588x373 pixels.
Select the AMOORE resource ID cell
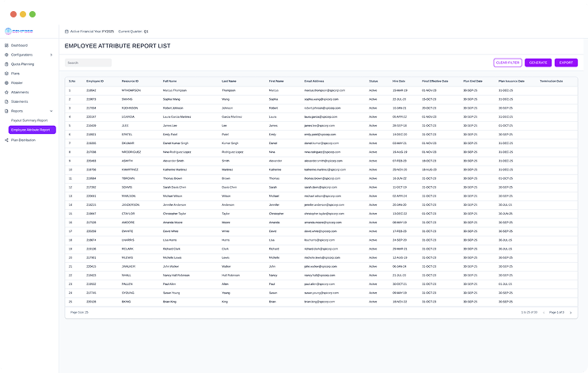[127, 223]
